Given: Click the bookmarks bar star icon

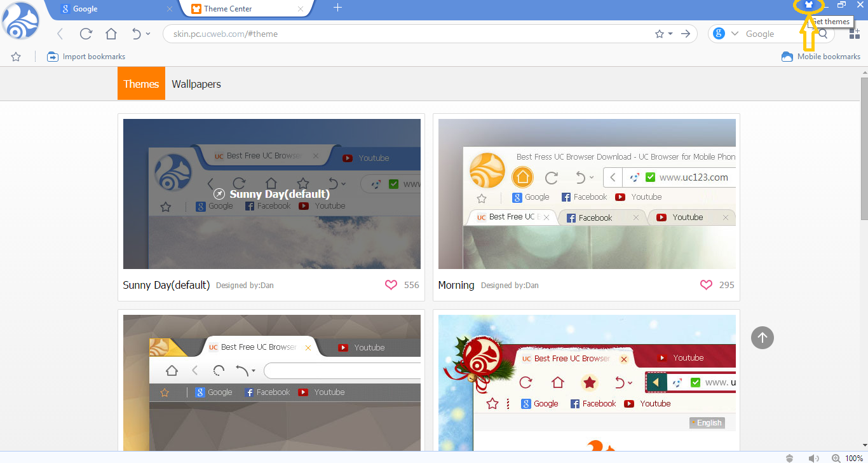Looking at the screenshot, I should [x=16, y=57].
